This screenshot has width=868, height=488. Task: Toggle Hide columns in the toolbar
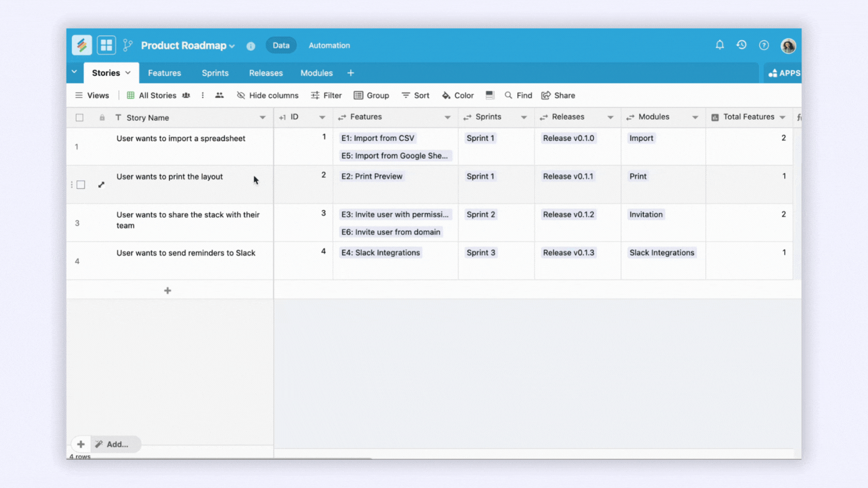267,95
